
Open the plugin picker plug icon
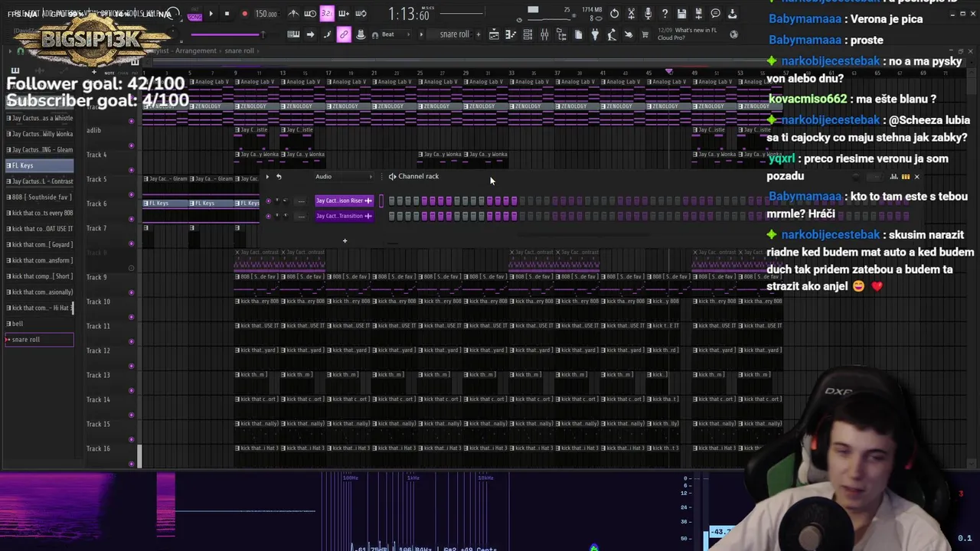(595, 34)
